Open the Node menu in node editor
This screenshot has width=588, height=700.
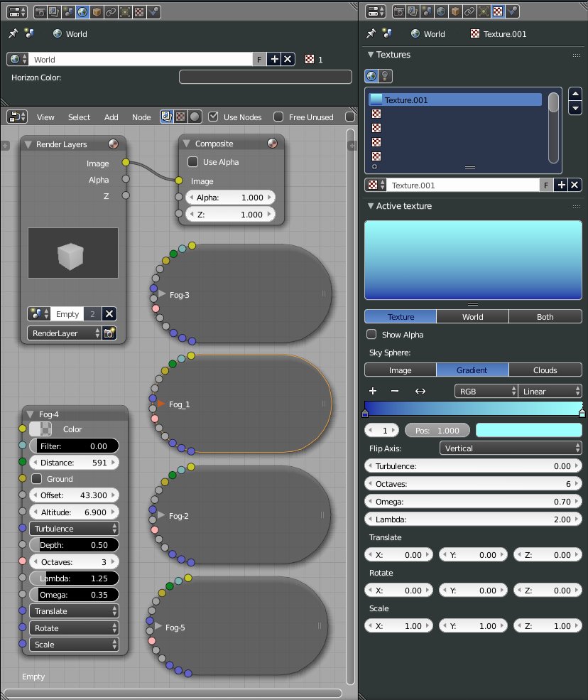(141, 117)
